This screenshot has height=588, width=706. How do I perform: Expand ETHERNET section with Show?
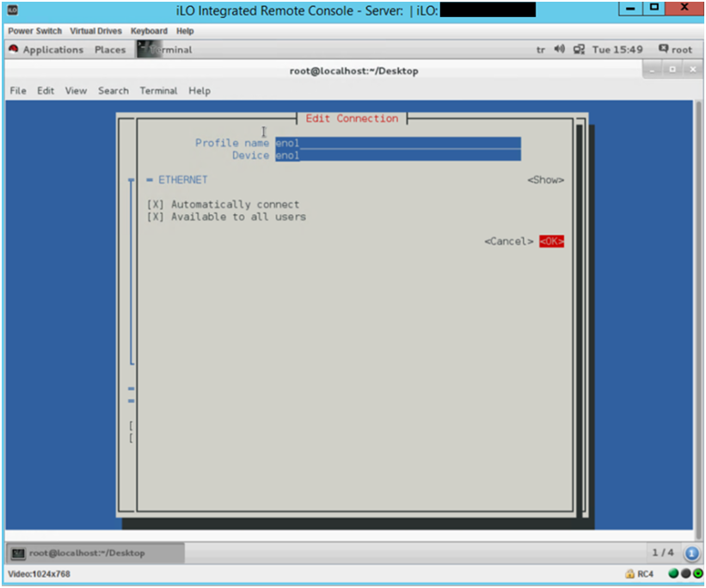coord(546,180)
